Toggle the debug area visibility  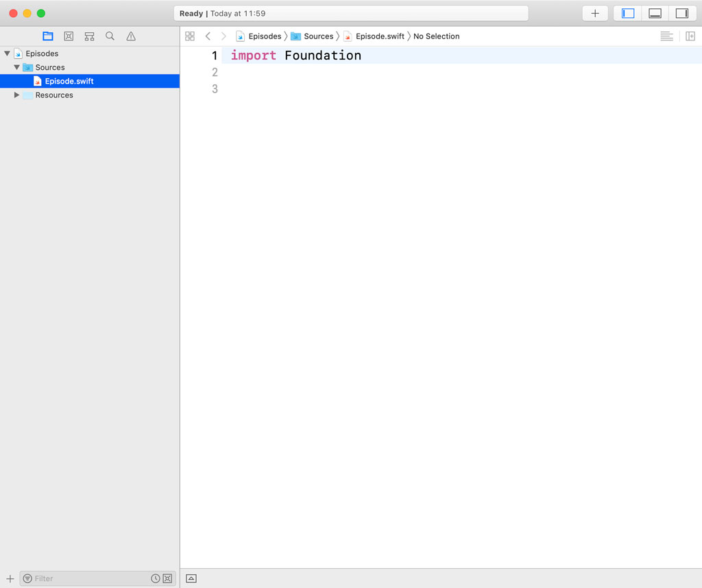point(655,13)
